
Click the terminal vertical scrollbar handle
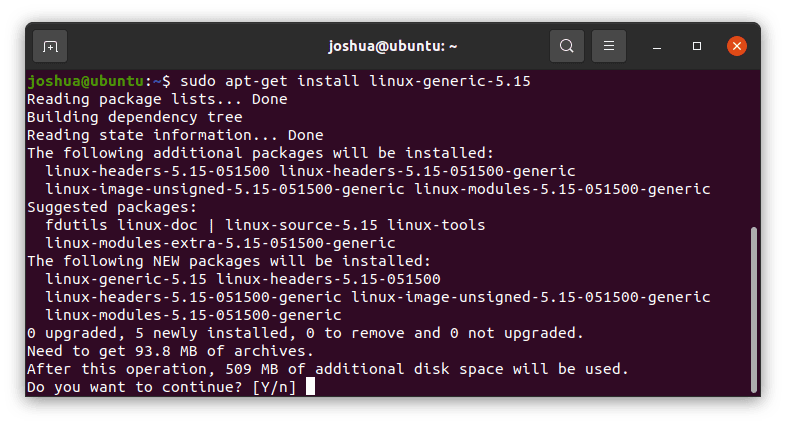pyautogui.click(x=753, y=310)
